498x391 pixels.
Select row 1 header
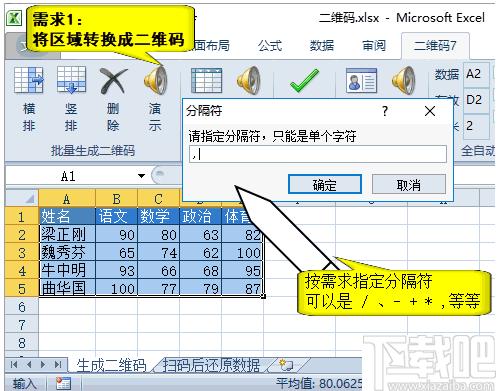[22, 217]
